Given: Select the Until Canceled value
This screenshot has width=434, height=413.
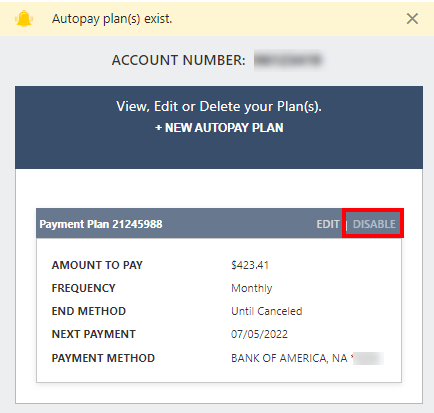Looking at the screenshot, I should click(x=267, y=311).
